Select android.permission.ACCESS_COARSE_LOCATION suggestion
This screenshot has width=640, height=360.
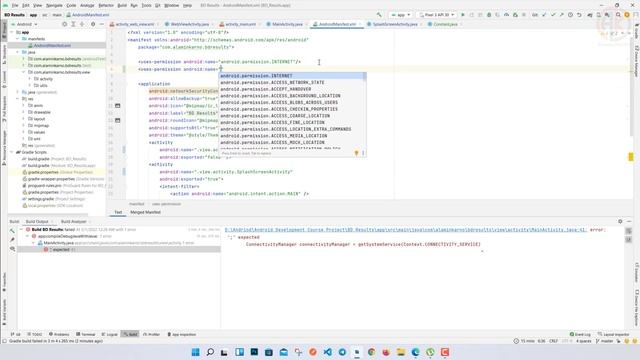point(292,116)
